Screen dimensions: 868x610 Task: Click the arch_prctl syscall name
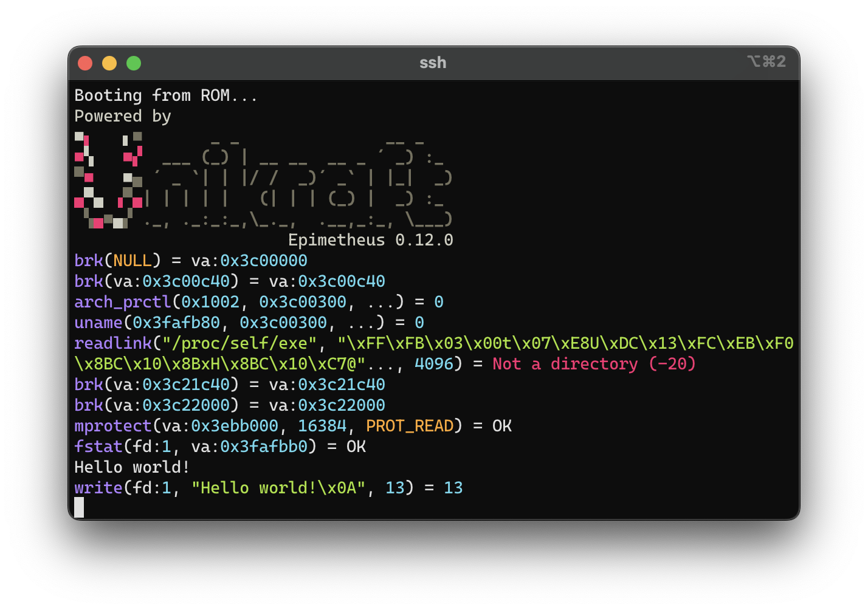pyautogui.click(x=122, y=301)
